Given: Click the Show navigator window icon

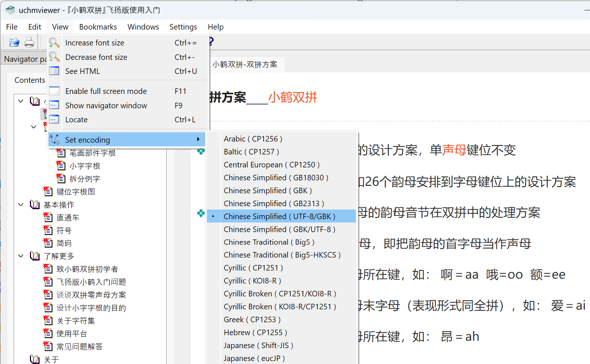Looking at the screenshot, I should click(x=54, y=105).
